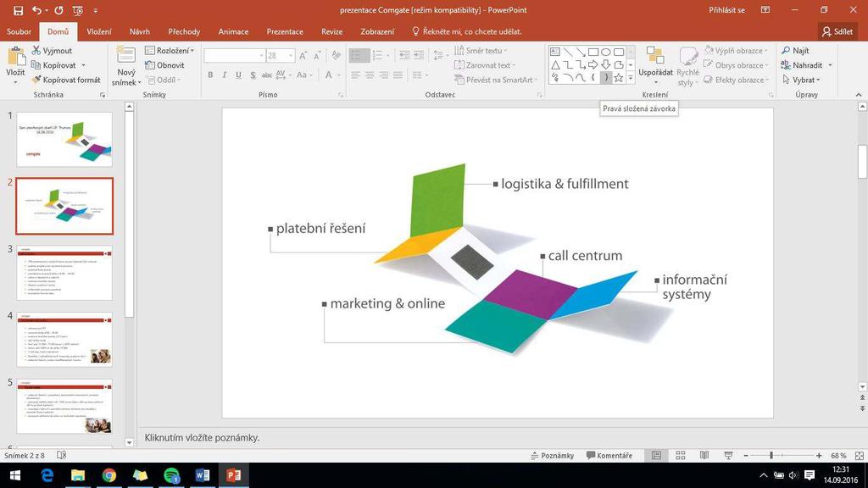Viewport: 868px width, 488px height.
Task: Start slideshow from status bar
Action: click(728, 455)
